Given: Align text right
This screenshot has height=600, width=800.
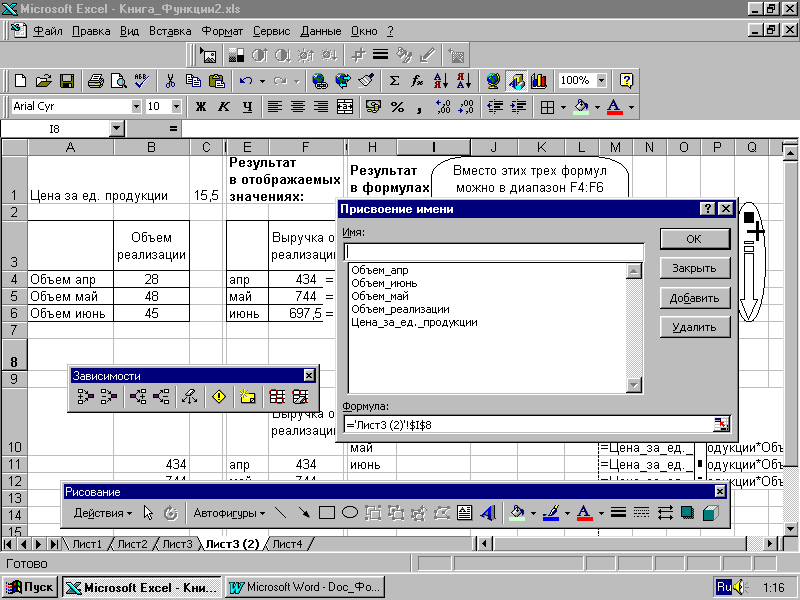Looking at the screenshot, I should (x=321, y=107).
